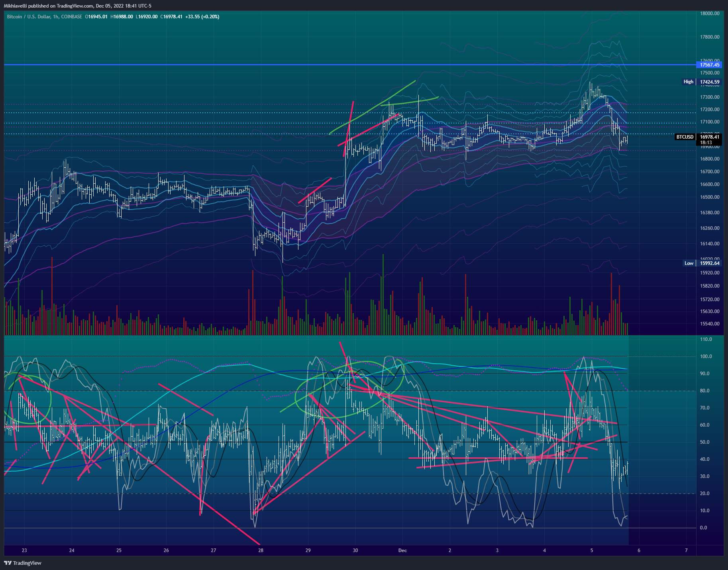
Task: Click the close value C16978.41 in header
Action: tap(171, 17)
